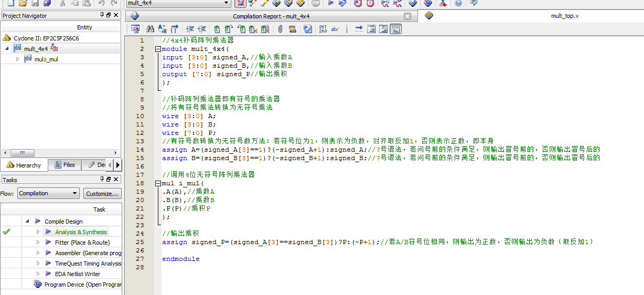Click Cyclone II device warning icon
The image size is (644, 295).
7,38
